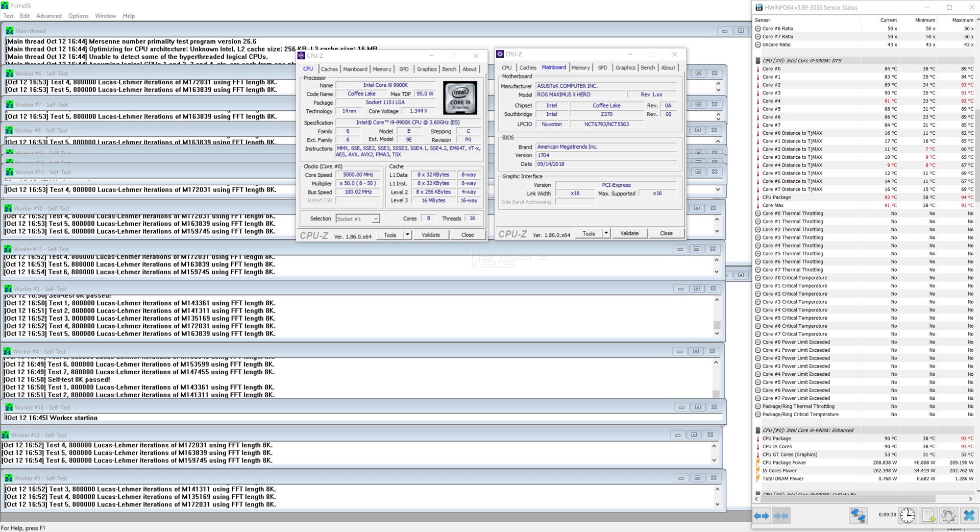Screen dimensions: 980x532
Task: Click the Worker #11 Self-Test window icon
Action: coord(8,249)
